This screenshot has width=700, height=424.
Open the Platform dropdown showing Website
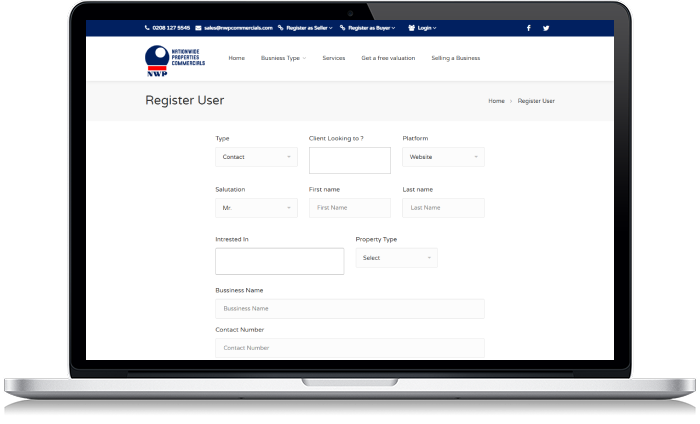point(443,157)
